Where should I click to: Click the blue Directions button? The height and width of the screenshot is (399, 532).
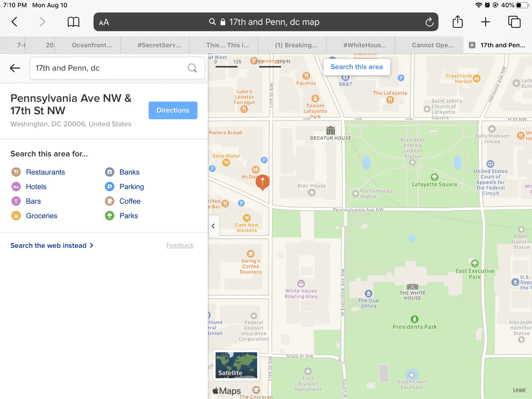click(173, 110)
